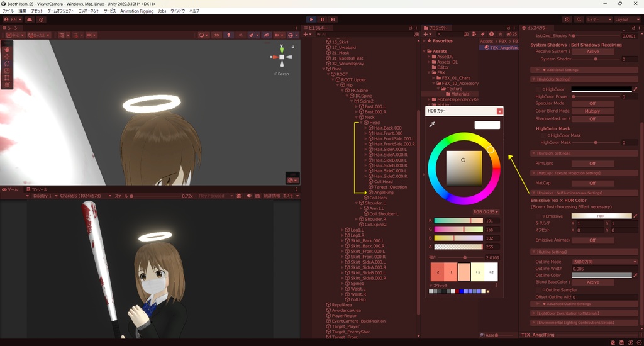Click the -1 exposure swatch

pos(450,272)
